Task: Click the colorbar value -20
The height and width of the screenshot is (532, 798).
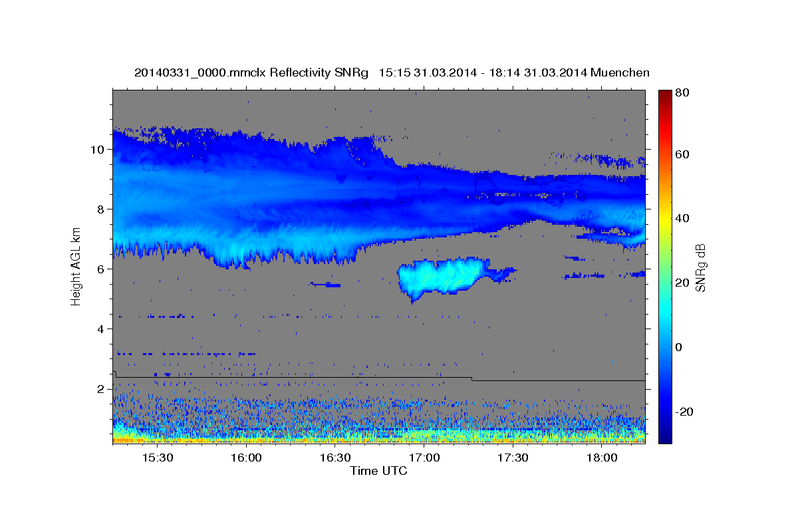Action: tap(684, 412)
